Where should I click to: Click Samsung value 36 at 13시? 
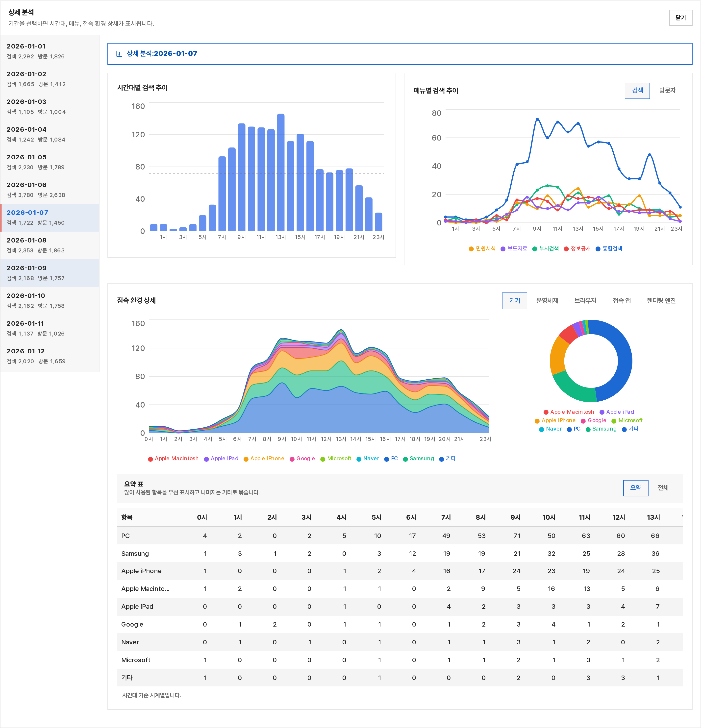pyautogui.click(x=655, y=554)
